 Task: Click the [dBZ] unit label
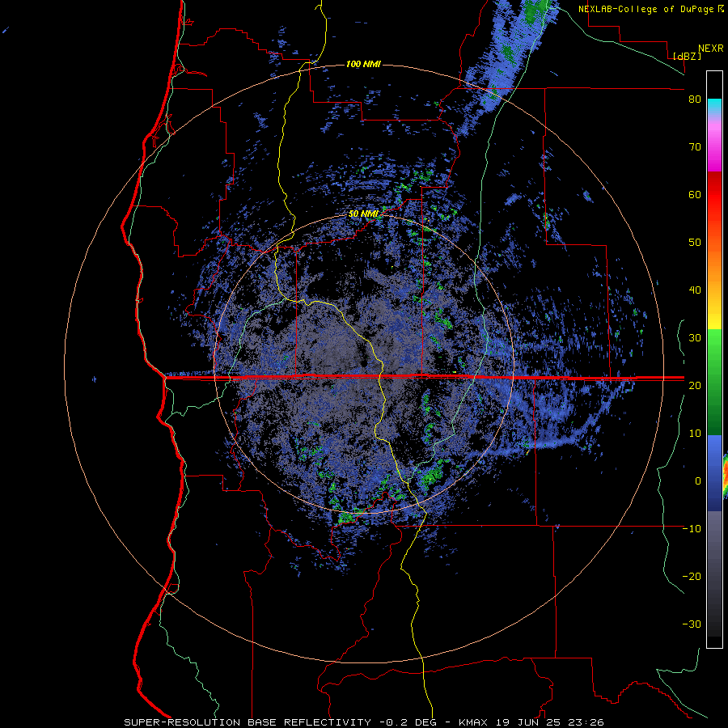687,56
